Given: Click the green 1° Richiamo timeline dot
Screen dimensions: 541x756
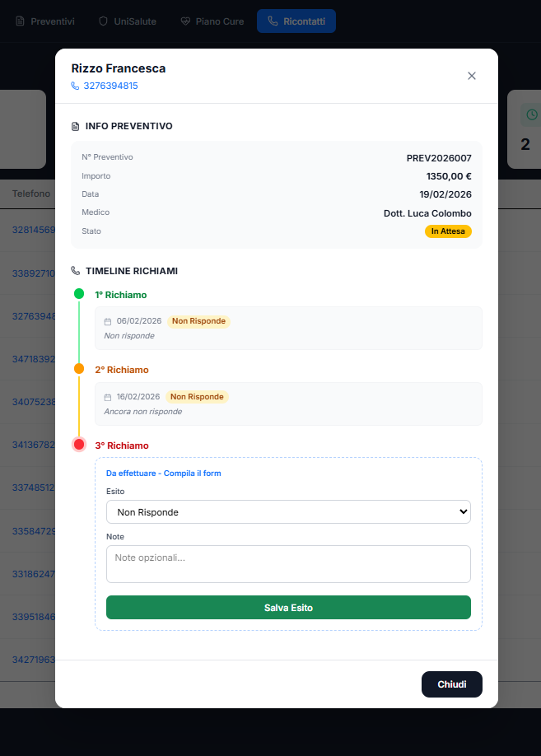Looking at the screenshot, I should pos(79,294).
